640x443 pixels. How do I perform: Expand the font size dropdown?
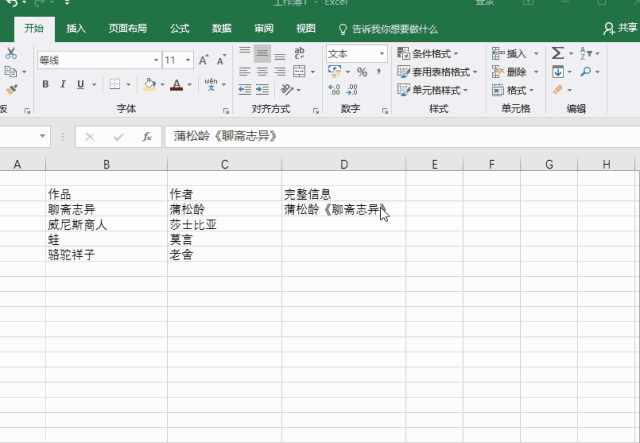pos(188,60)
